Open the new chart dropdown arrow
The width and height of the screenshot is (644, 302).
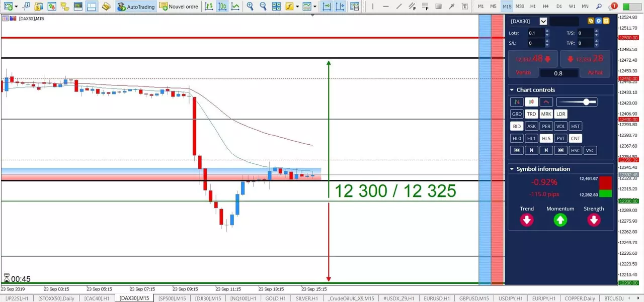(16, 7)
